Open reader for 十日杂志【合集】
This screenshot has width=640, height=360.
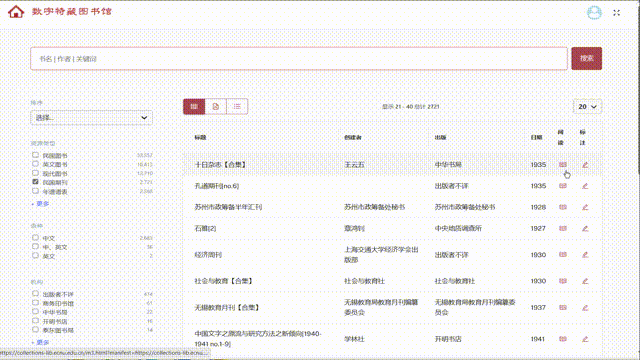click(563, 164)
